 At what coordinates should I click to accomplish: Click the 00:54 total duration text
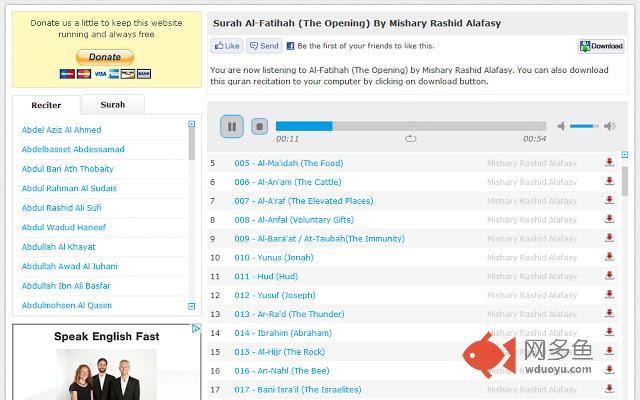(x=534, y=139)
